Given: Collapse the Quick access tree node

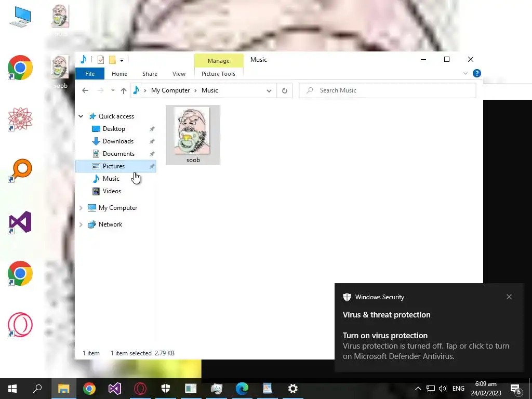Looking at the screenshot, I should coord(81,116).
